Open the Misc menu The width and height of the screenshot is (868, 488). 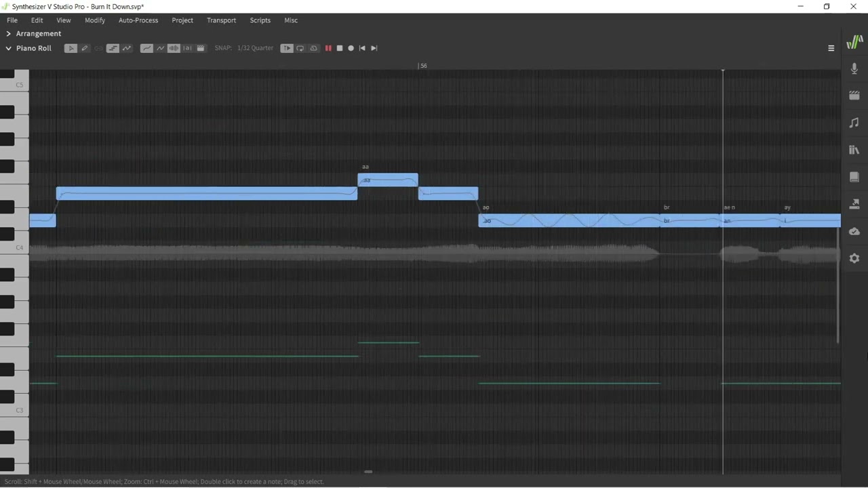point(291,20)
